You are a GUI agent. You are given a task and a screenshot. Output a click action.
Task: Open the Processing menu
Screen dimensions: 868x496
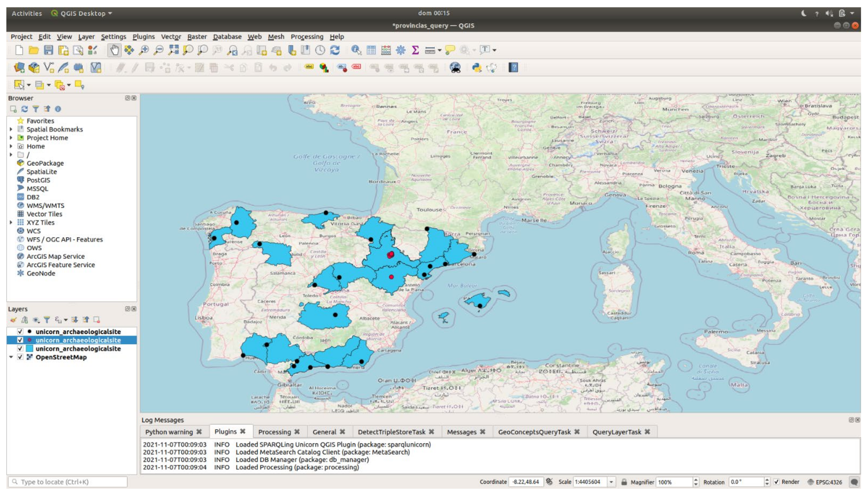click(307, 36)
